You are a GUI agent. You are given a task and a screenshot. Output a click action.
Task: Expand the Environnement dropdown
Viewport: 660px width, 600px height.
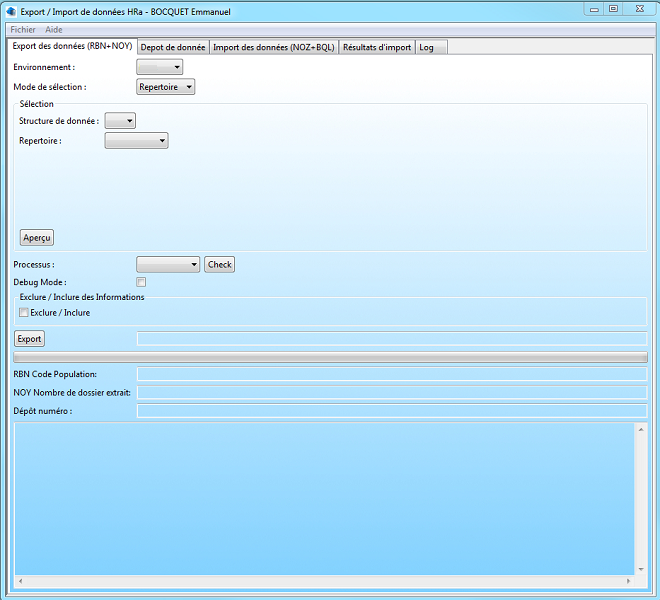point(160,67)
